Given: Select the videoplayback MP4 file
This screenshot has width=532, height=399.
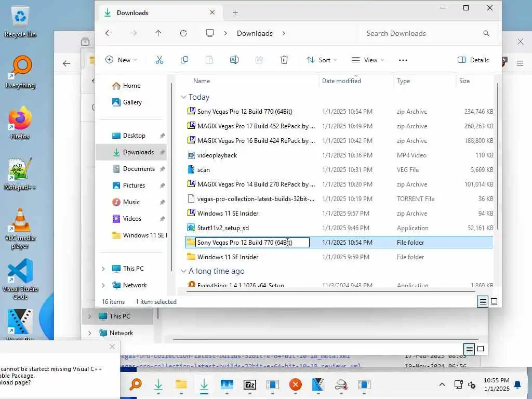Looking at the screenshot, I should pyautogui.click(x=339, y=155).
